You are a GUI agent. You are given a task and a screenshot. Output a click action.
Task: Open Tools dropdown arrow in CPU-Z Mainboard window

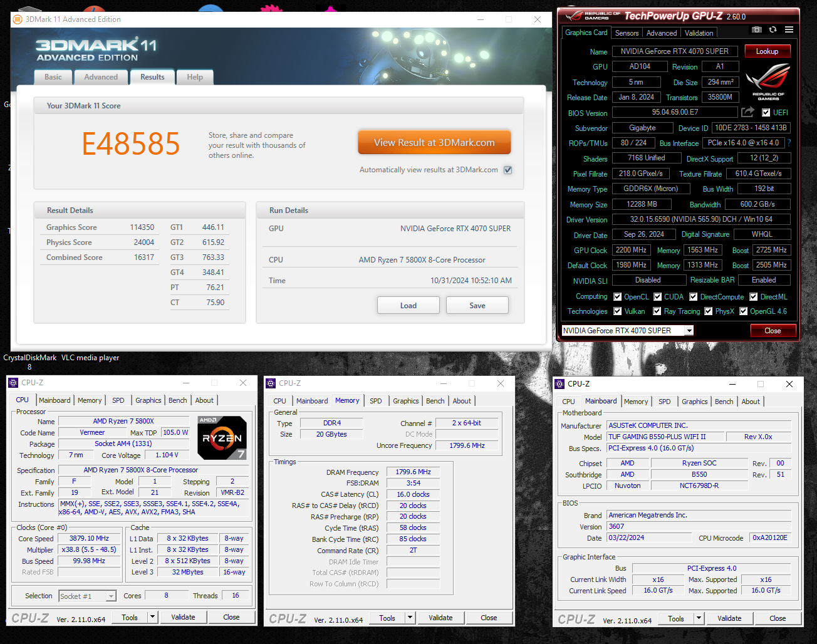[x=699, y=618]
